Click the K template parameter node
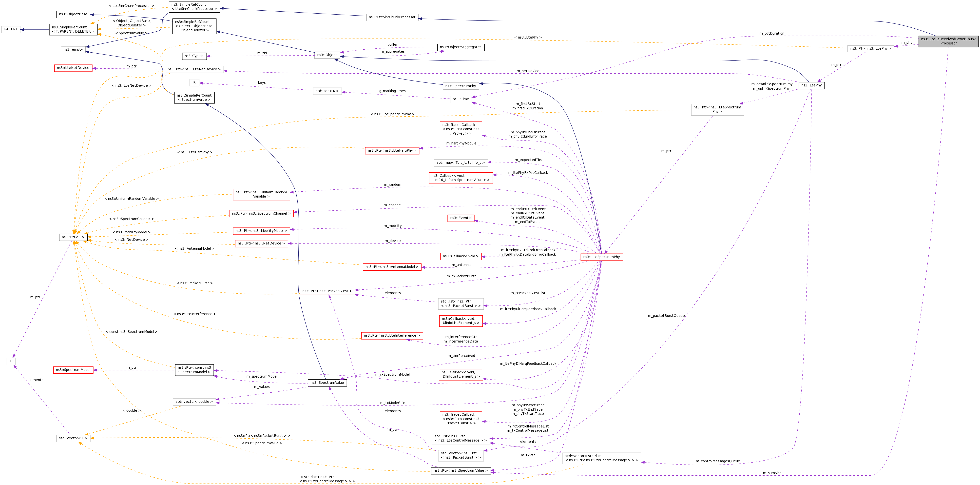Viewport: 980px width, 485px height. click(x=194, y=82)
